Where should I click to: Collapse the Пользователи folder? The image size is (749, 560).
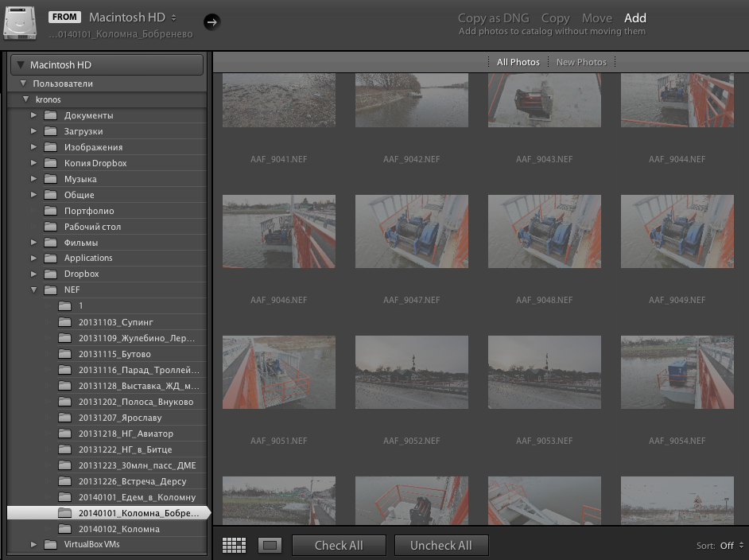pos(23,84)
